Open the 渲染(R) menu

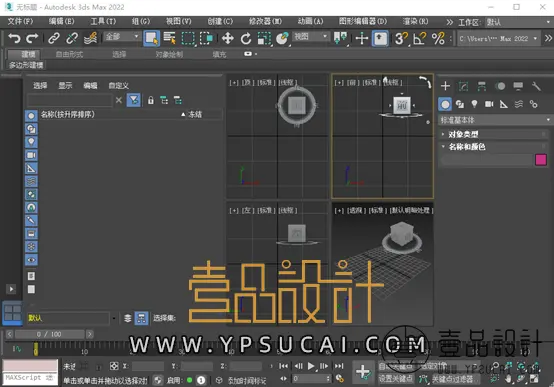415,22
